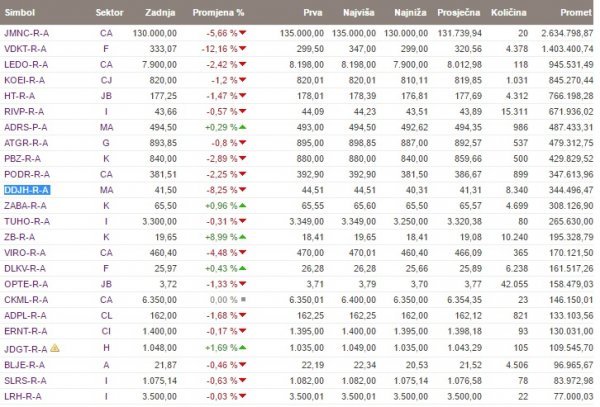Sort by the Promjena % column header
This screenshot has width=600, height=407.
(x=218, y=13)
